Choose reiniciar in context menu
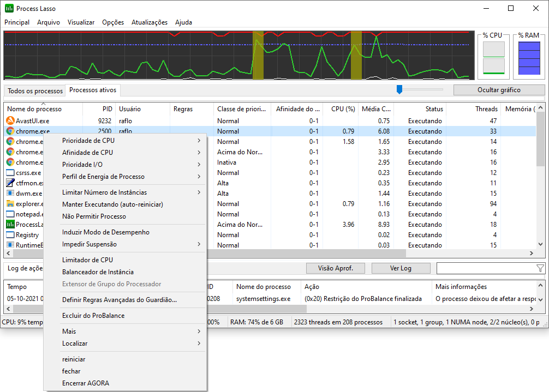549x392 pixels. click(x=74, y=359)
